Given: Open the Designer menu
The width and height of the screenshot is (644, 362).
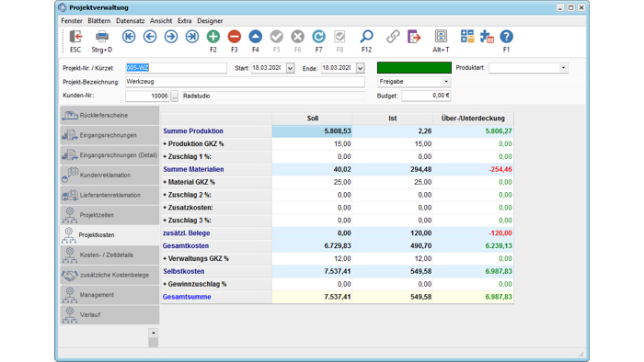Looking at the screenshot, I should pos(210,21).
